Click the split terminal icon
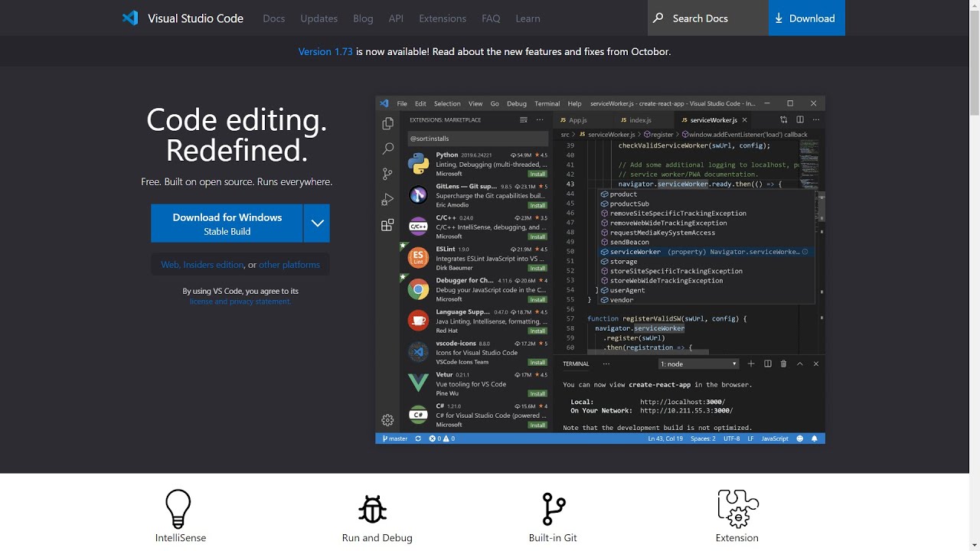 pos(767,364)
